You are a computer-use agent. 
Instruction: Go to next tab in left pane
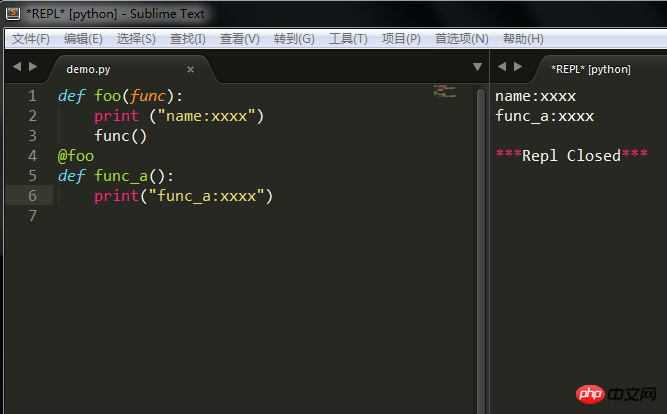point(33,67)
